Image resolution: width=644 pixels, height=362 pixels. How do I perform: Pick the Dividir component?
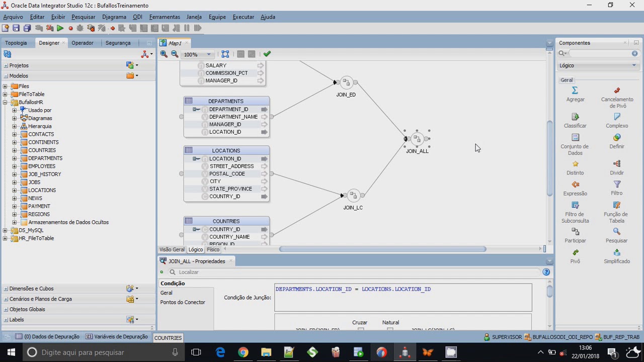click(617, 168)
